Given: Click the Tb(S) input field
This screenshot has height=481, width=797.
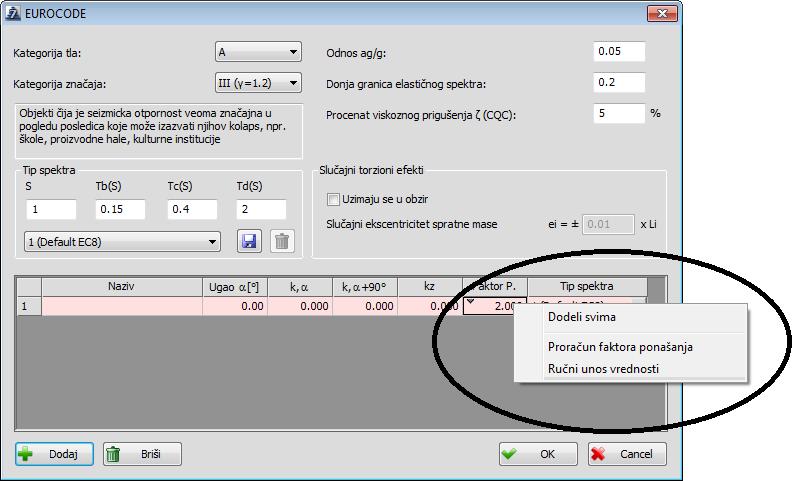Looking at the screenshot, I should pos(120,209).
